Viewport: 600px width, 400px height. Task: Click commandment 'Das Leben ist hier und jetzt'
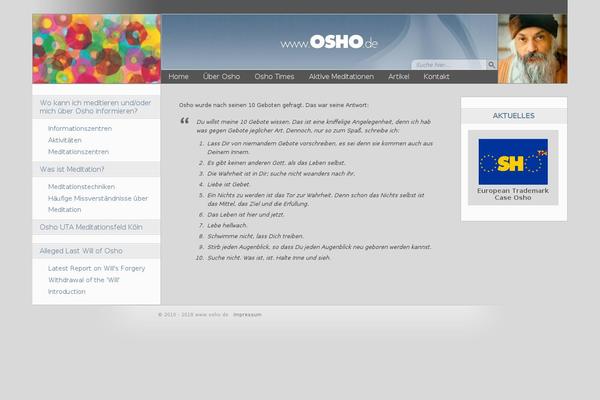(246, 215)
